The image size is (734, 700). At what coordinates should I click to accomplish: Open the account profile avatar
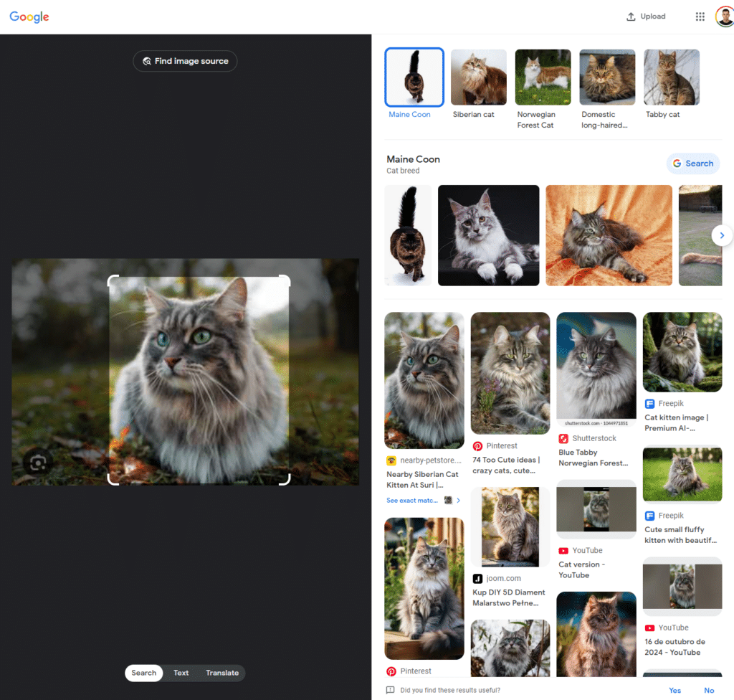[724, 16]
